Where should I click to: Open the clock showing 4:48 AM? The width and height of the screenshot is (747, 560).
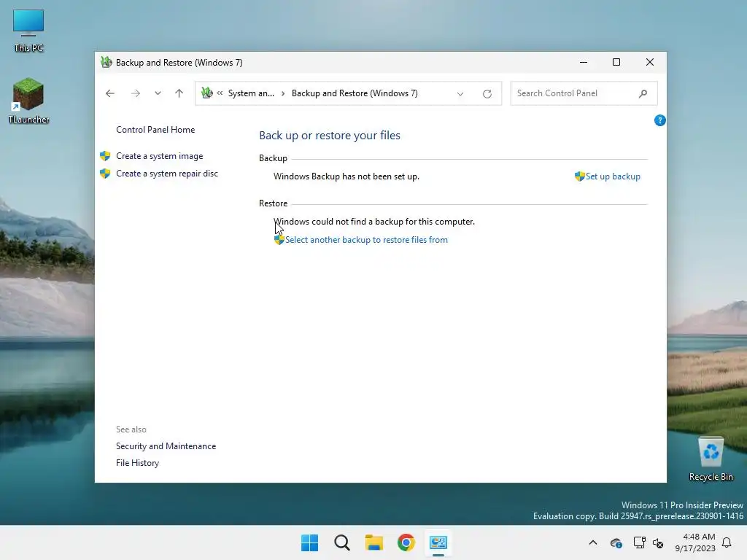click(695, 542)
